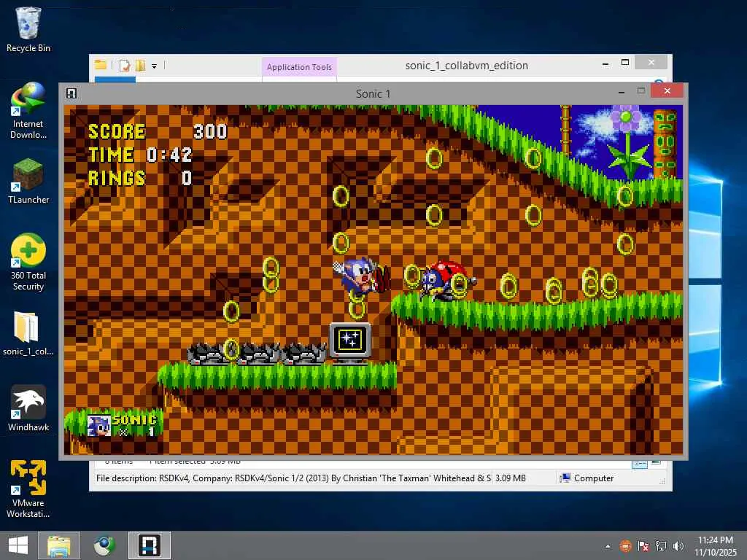Open the orange tray notification icon
The height and width of the screenshot is (560, 747).
coord(625,546)
